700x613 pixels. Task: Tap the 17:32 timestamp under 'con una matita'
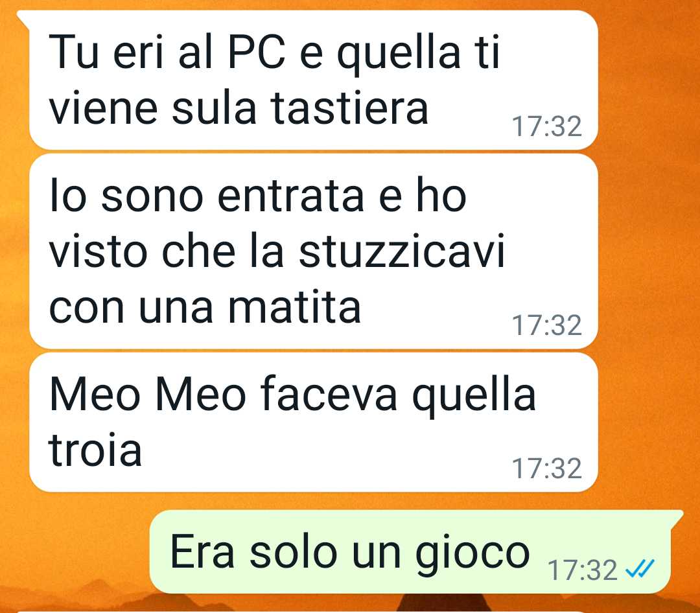pyautogui.click(x=546, y=325)
